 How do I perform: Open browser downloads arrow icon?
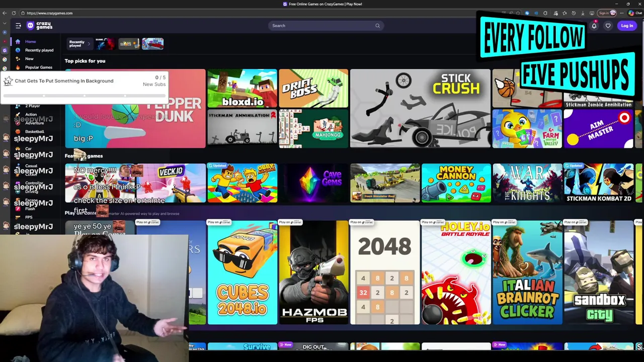coord(583,13)
